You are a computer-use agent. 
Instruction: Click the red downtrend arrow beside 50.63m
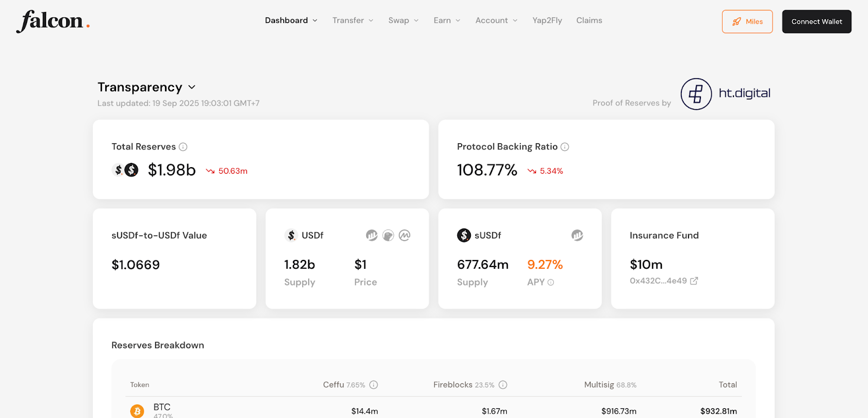[x=210, y=171]
